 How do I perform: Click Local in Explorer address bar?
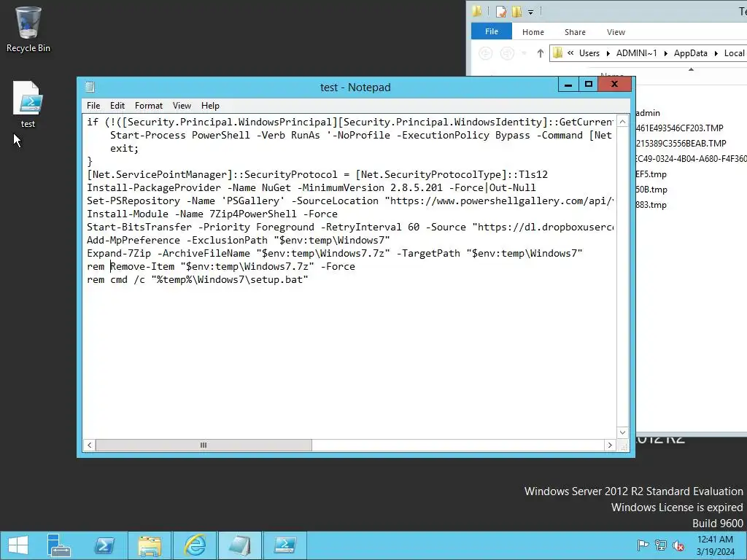[734, 53]
